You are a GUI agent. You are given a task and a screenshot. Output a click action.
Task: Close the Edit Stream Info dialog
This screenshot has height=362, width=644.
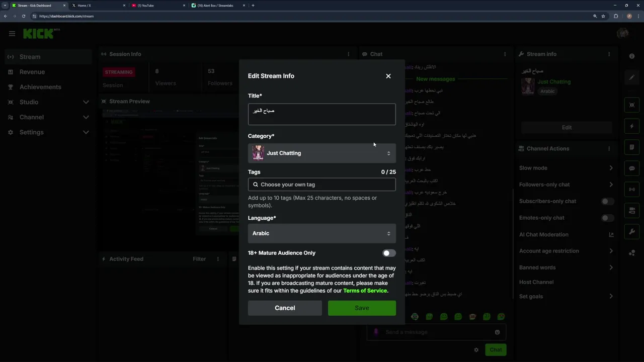click(x=388, y=76)
